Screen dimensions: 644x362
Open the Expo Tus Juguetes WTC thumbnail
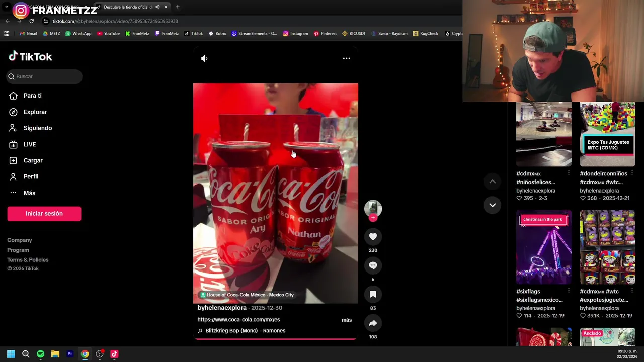(607, 134)
